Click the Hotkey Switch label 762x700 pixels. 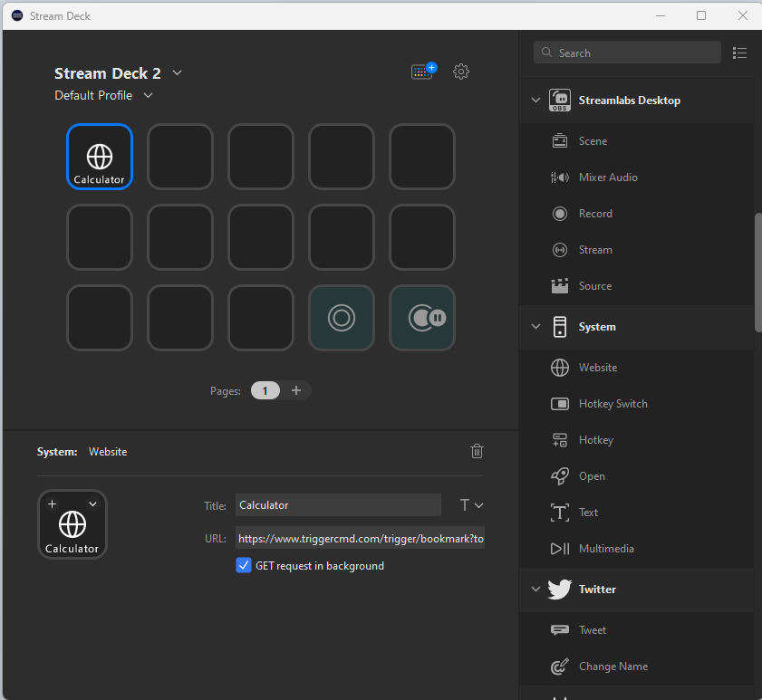612,404
